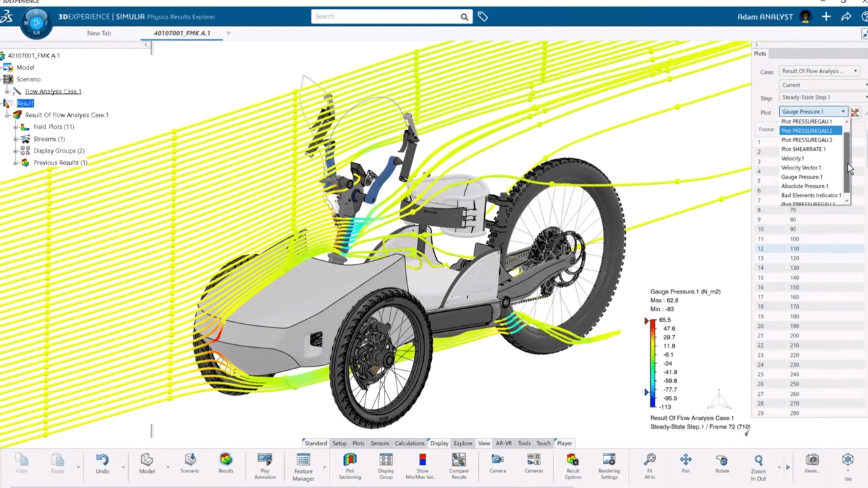Toggle the plot display icon beside Plot dropdown

pyautogui.click(x=855, y=112)
